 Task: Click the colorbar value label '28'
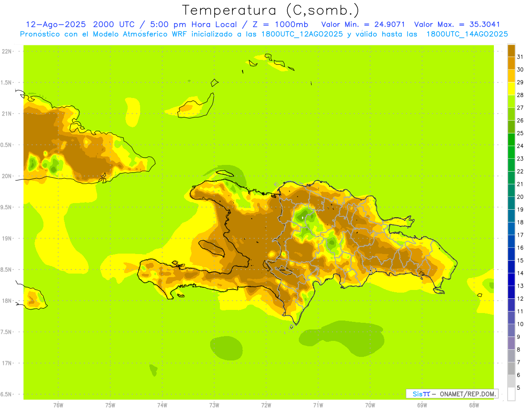tap(520, 95)
